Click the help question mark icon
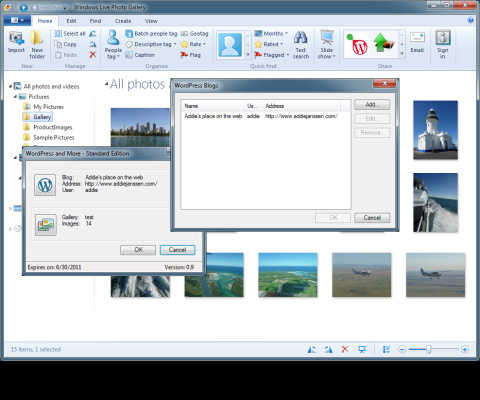 pyautogui.click(x=471, y=20)
